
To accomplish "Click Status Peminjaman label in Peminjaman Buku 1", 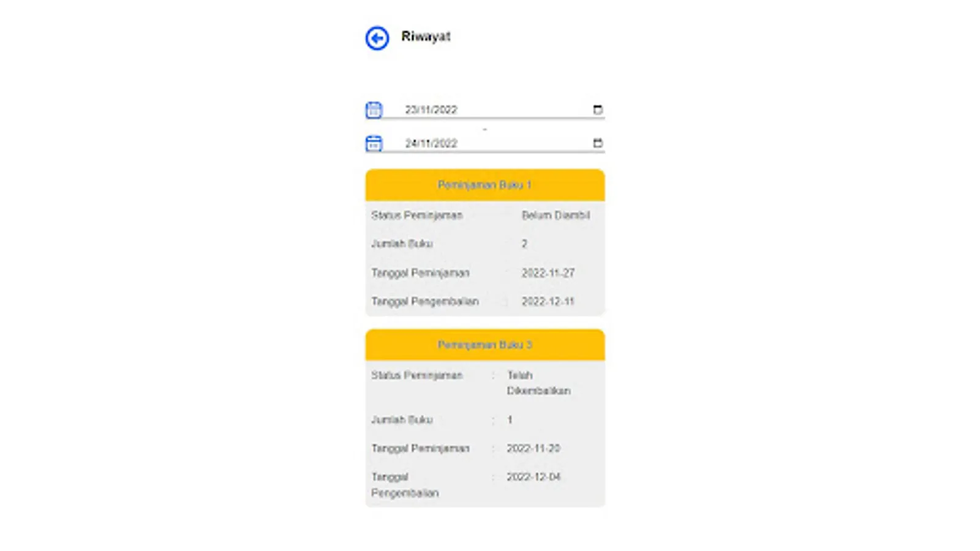I will pyautogui.click(x=417, y=215).
